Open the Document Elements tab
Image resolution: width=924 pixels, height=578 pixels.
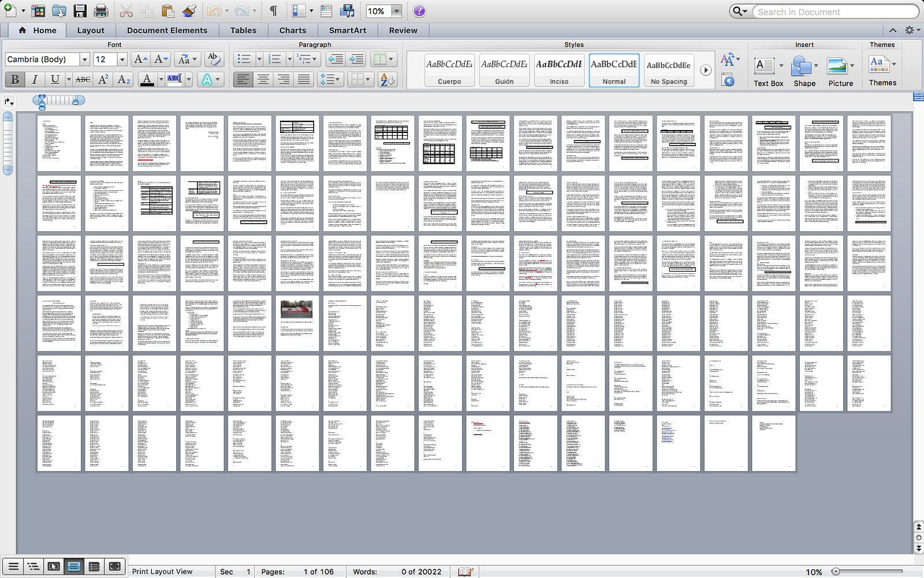[167, 31]
